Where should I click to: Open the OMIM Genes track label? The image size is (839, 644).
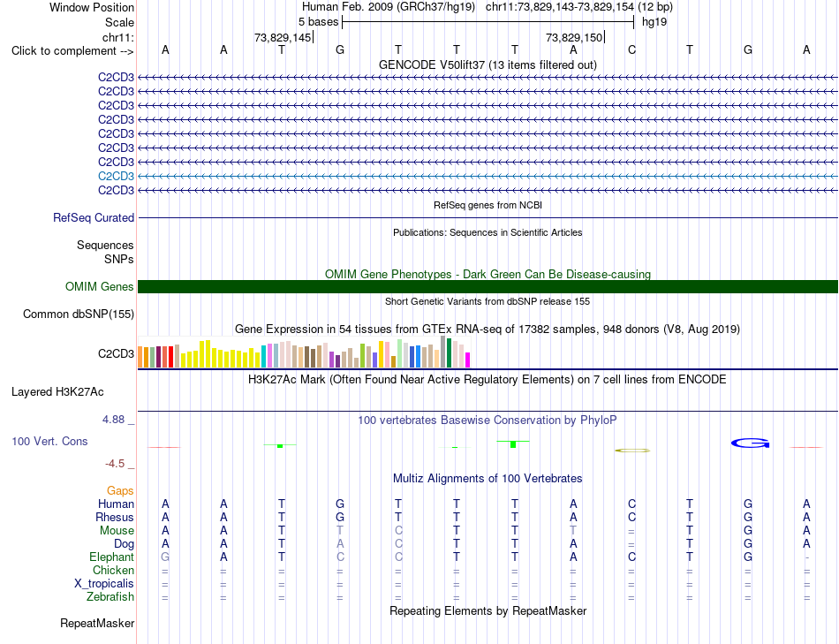pos(99,286)
